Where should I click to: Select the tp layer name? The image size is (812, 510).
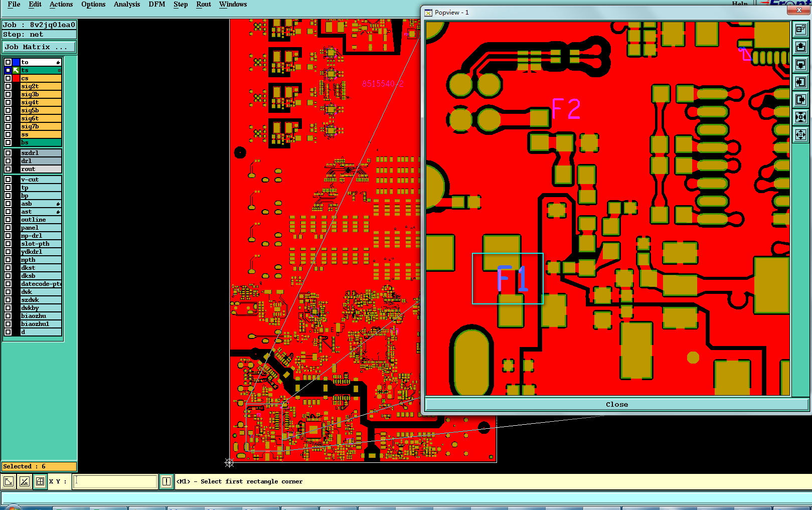tap(41, 188)
